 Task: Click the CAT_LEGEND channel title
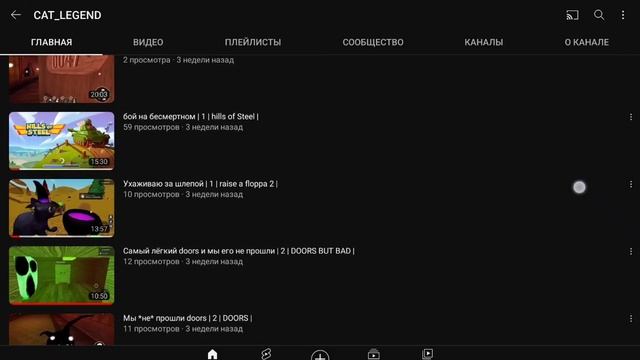[67, 15]
